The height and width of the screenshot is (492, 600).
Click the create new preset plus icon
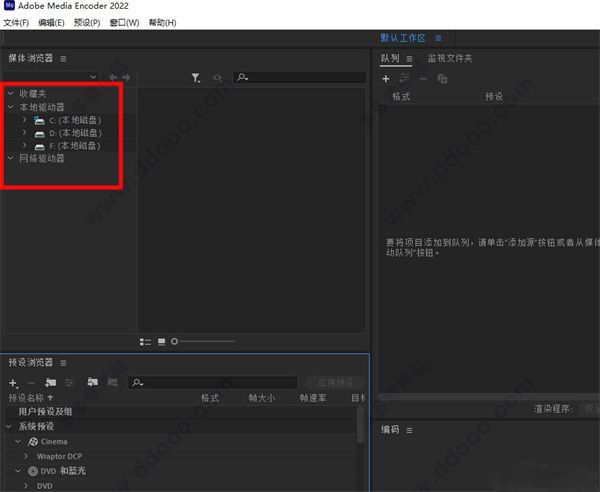click(13, 383)
